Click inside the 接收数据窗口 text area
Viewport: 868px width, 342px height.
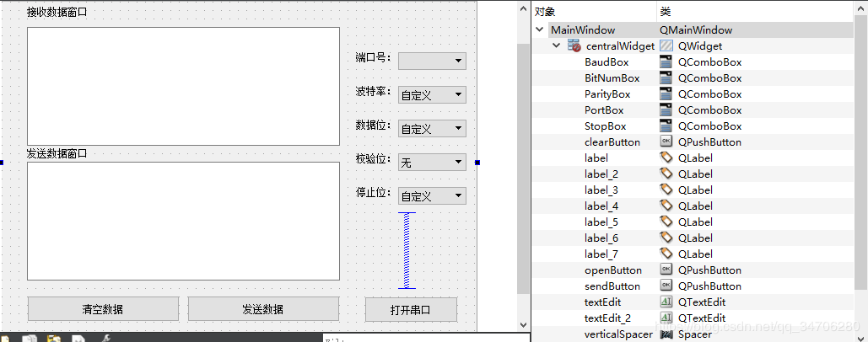[183, 86]
